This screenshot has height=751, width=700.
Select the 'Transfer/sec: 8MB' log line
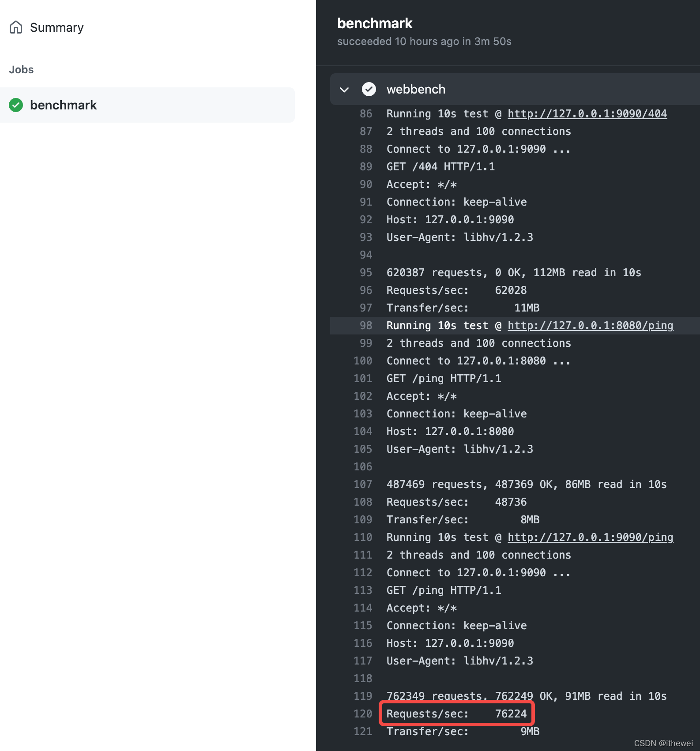[x=463, y=520]
